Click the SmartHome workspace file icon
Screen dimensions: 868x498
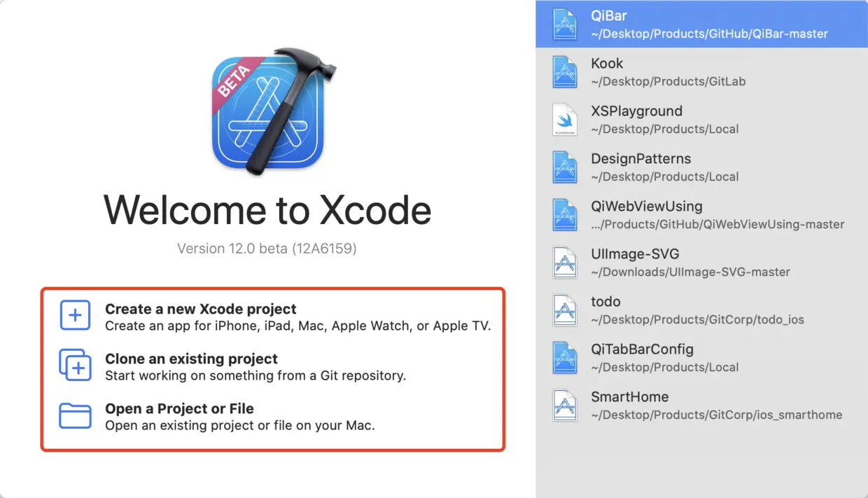(x=565, y=405)
